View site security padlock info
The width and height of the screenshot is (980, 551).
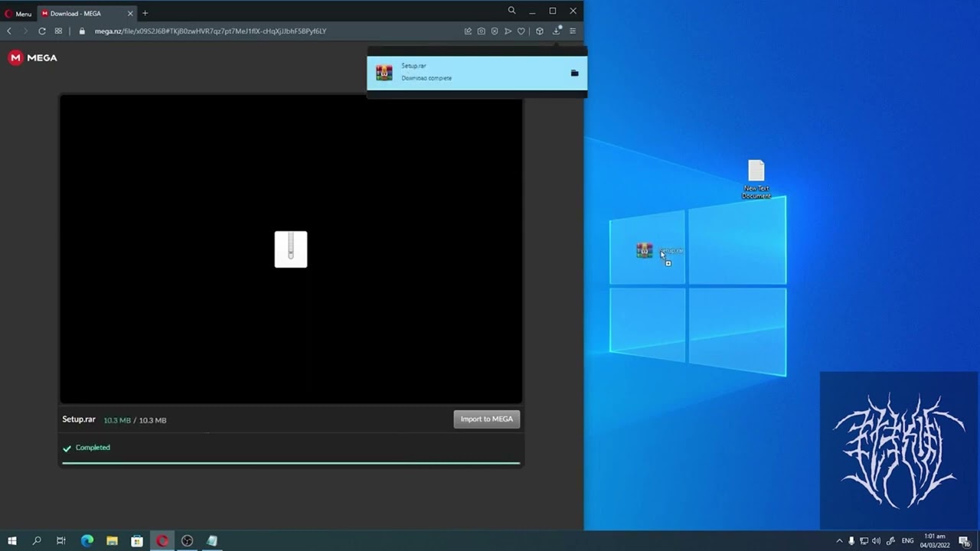pos(82,31)
